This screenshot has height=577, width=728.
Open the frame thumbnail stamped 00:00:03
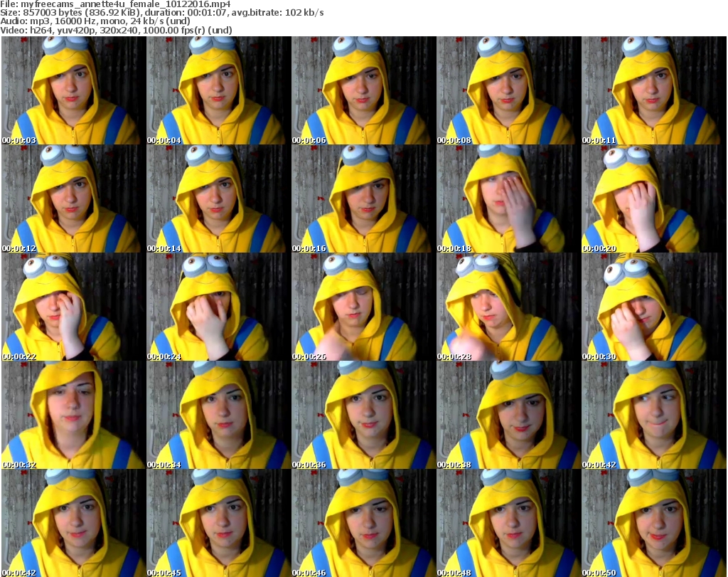coord(74,90)
